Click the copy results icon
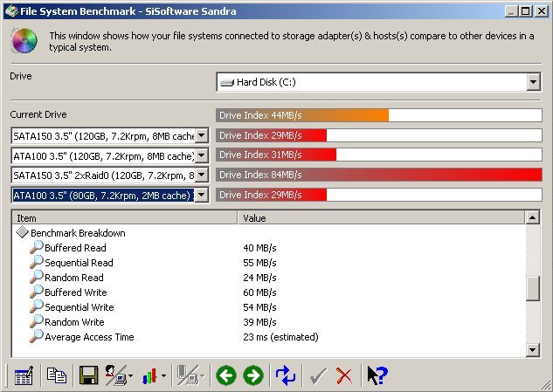The image size is (553, 392). click(x=57, y=375)
